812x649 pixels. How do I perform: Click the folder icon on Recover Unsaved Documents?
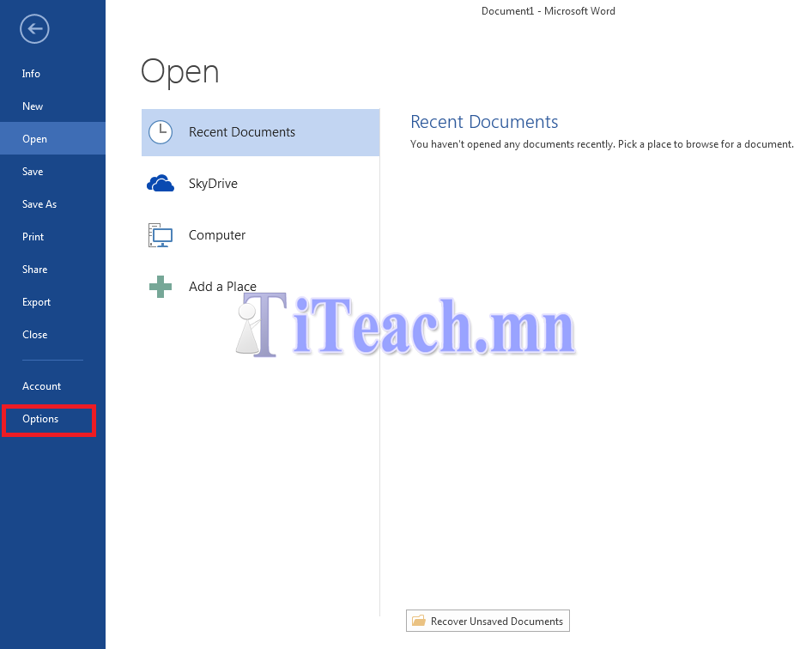[x=419, y=621]
